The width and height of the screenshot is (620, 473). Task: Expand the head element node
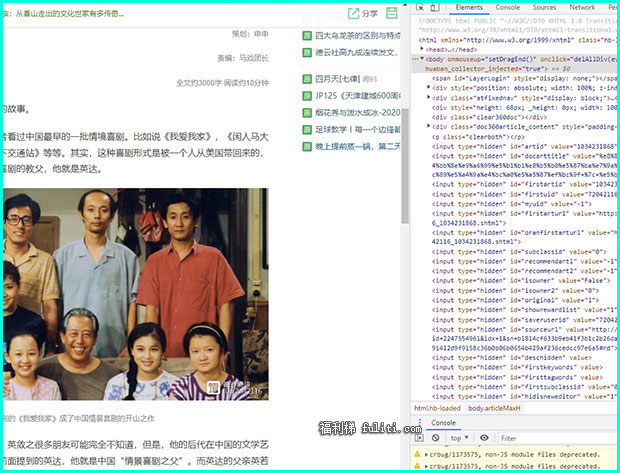[x=422, y=48]
